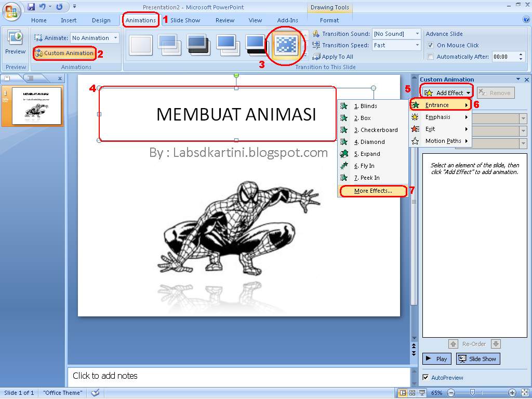Screen dimensions: 532x399
Task: Move effect down in Re-Order
Action: pyautogui.click(x=496, y=344)
